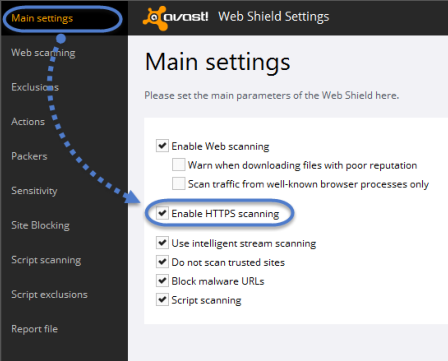Image resolution: width=448 pixels, height=361 pixels.
Task: Open Main settings in sidebar
Action: [42, 18]
